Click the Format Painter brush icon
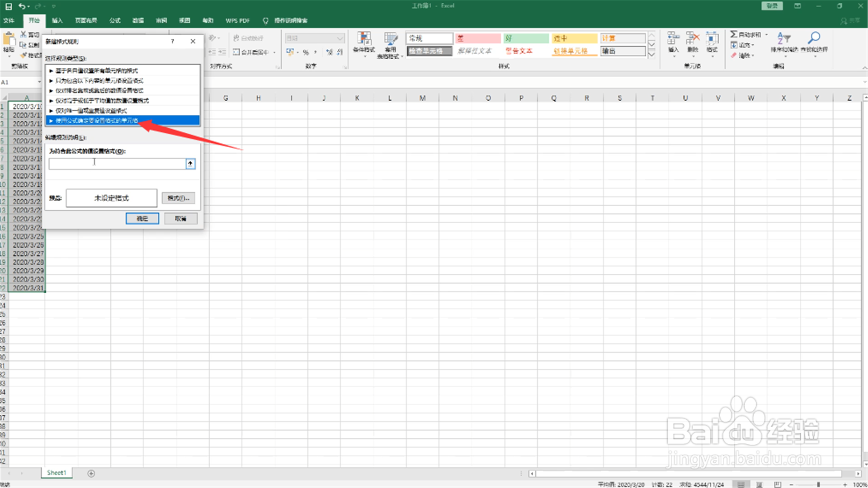Image resolution: width=868 pixels, height=488 pixels. click(x=24, y=55)
